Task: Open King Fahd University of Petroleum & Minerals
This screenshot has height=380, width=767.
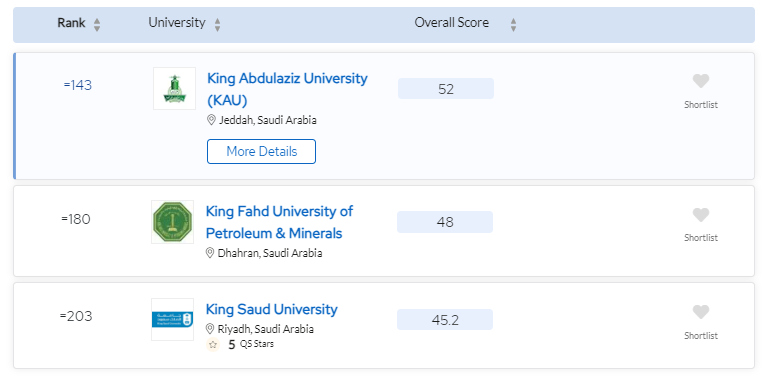Action: point(279,222)
